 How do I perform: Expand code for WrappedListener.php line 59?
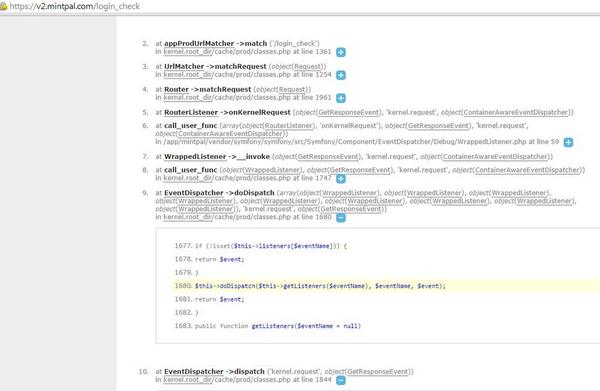tap(568, 142)
